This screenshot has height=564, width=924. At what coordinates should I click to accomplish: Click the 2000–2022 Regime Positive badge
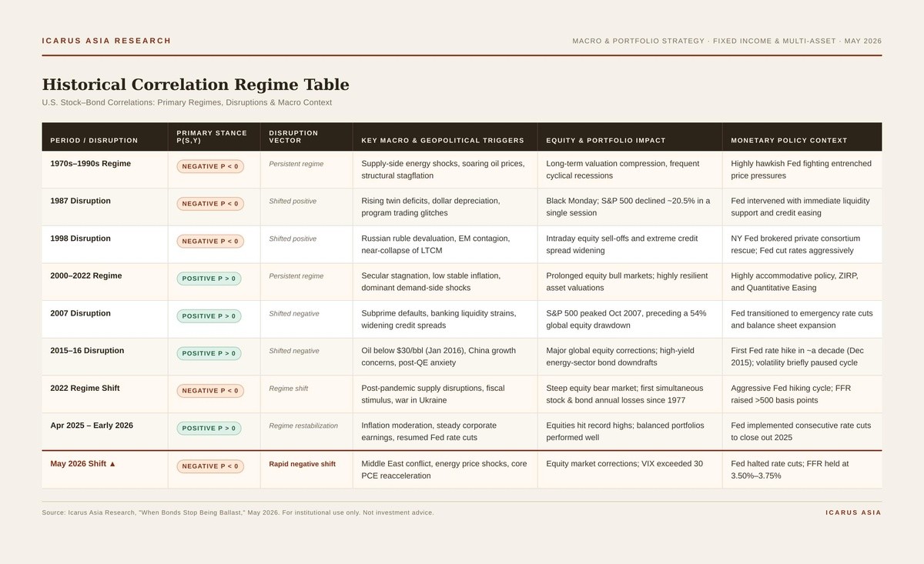click(209, 279)
